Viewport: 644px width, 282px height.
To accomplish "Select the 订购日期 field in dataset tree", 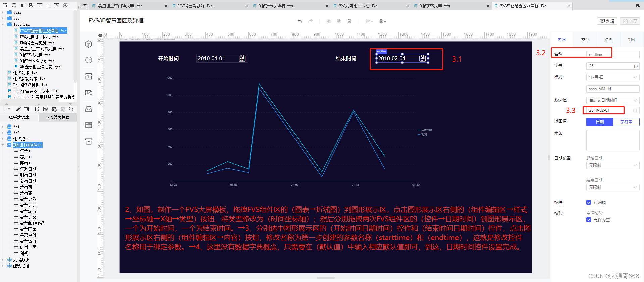I will coord(28,169).
